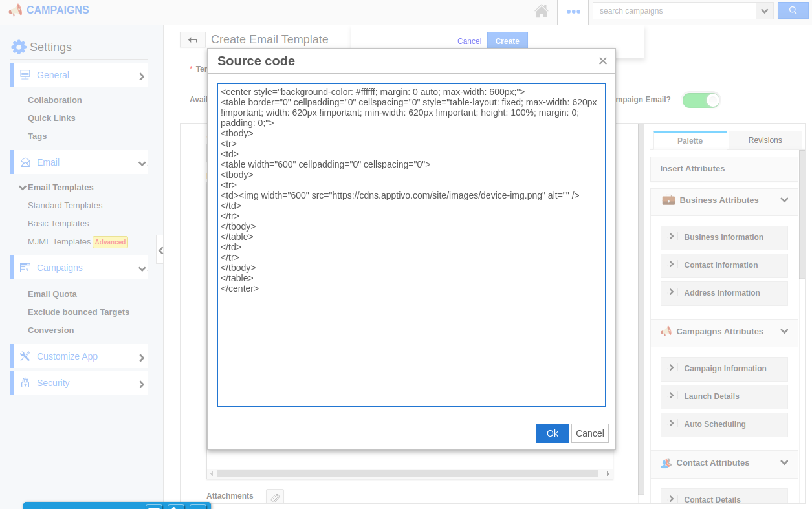Expand Campaign Information

[724, 369]
